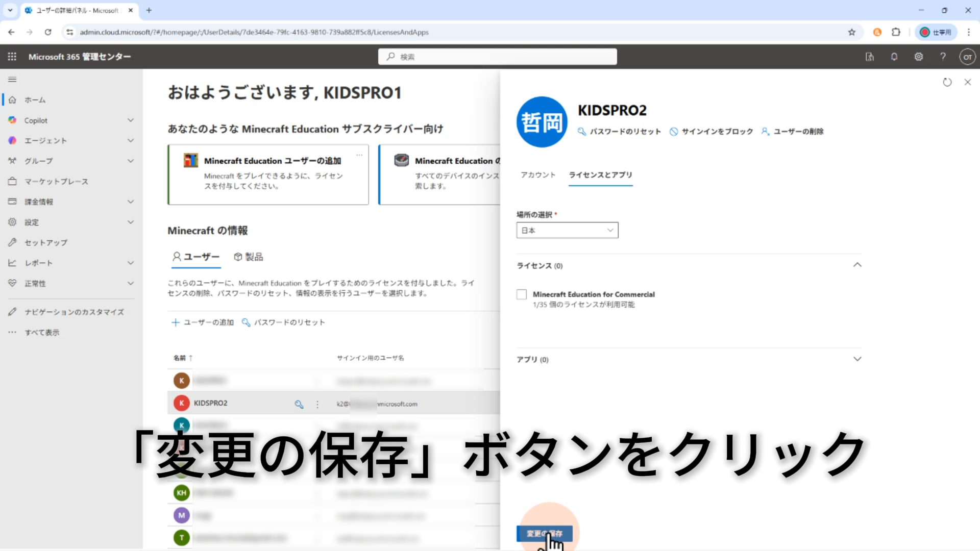Open the settings gear in header
This screenshot has width=980, height=551.
tap(919, 57)
